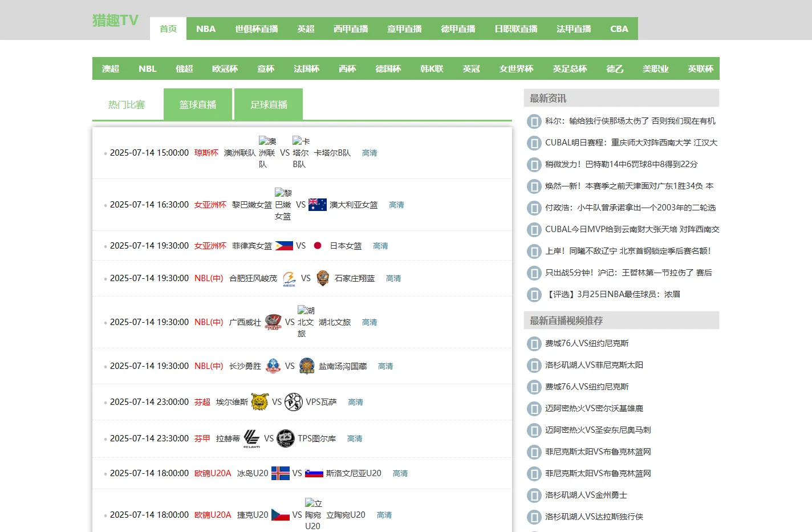Open 高清 stream for 拉赫蒂 vs TPS图尔库
Image resolution: width=812 pixels, height=532 pixels.
click(355, 438)
